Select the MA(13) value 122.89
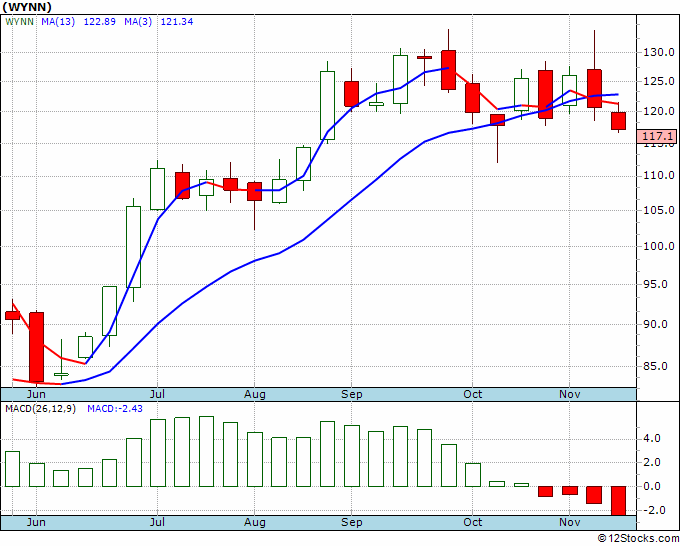 coord(99,21)
